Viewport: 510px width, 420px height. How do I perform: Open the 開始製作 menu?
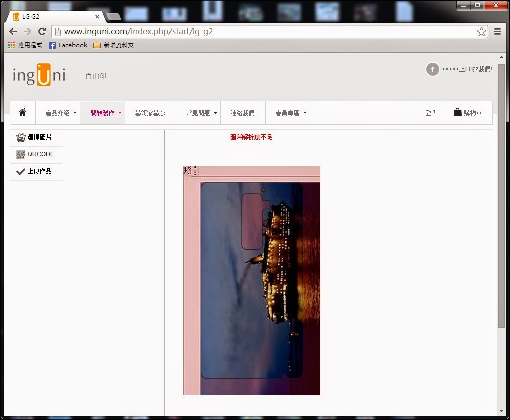[103, 113]
